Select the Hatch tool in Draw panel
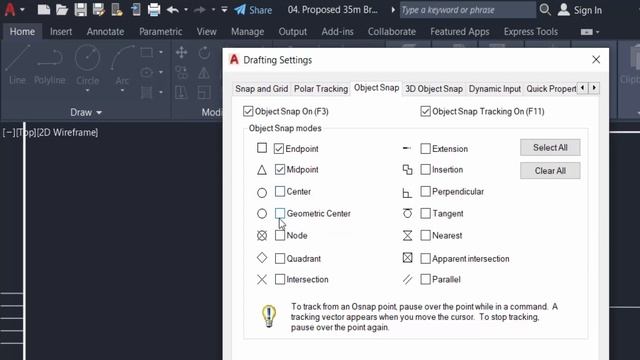This screenshot has height=360, width=640. (x=147, y=93)
